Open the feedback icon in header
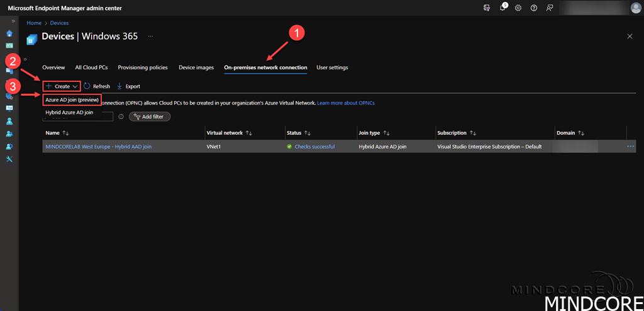644x311 pixels. (550, 8)
